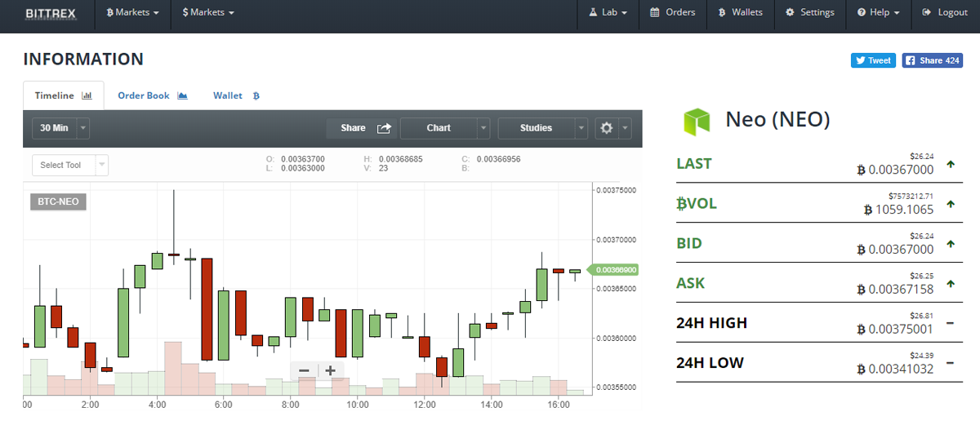Click the 0.00375000 price axis label
The width and height of the screenshot is (980, 425).
617,190
